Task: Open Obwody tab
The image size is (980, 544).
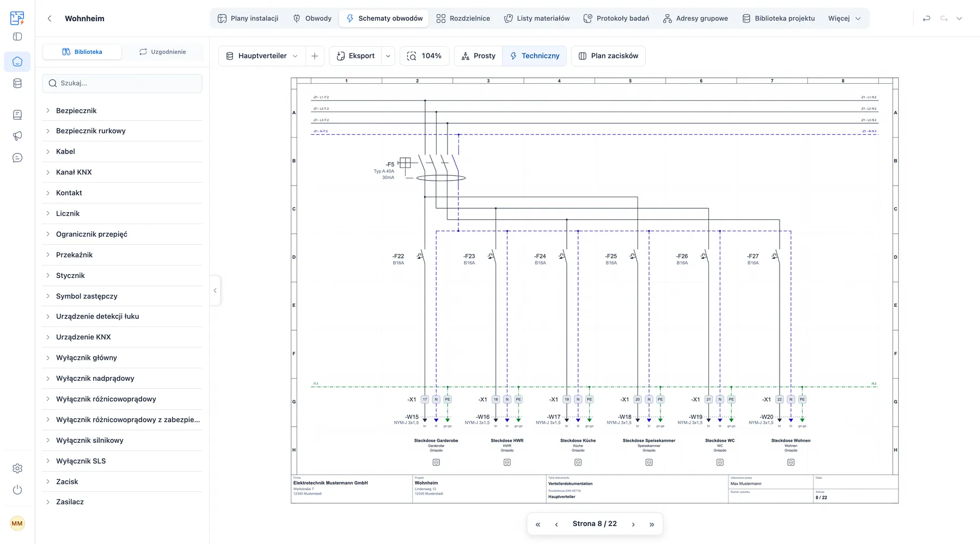Action: (313, 18)
